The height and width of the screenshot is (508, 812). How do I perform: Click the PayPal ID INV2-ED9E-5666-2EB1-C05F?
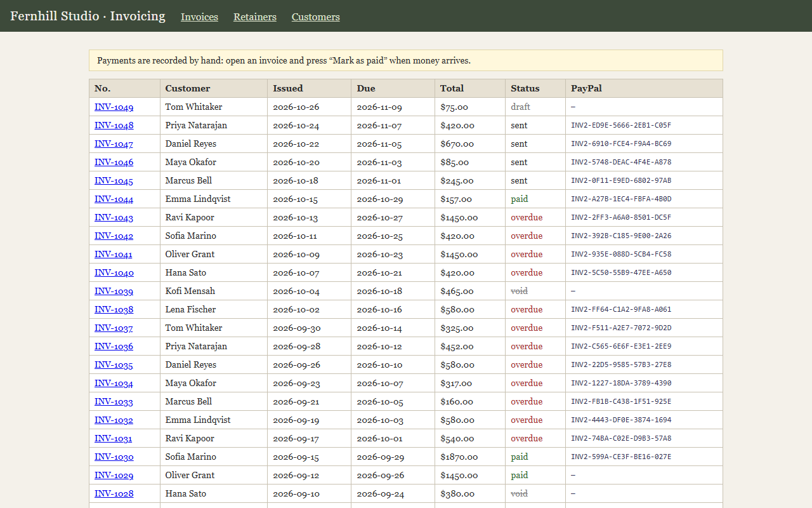point(621,126)
